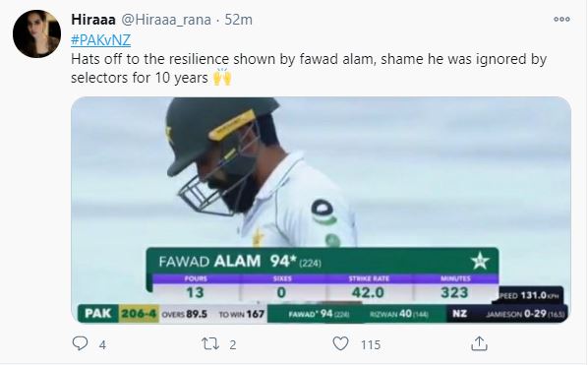Click the like count 115
Viewport: 588px width, 365px height.
pyautogui.click(x=371, y=344)
